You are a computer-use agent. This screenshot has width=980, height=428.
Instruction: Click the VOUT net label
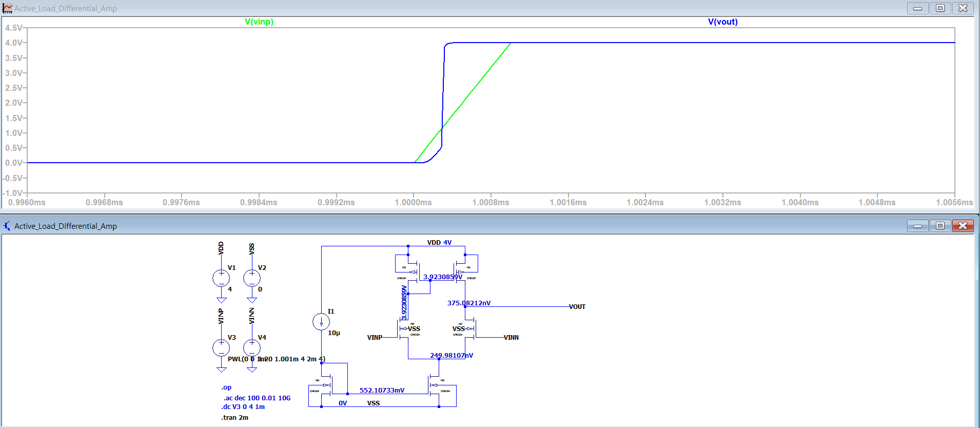[577, 306]
